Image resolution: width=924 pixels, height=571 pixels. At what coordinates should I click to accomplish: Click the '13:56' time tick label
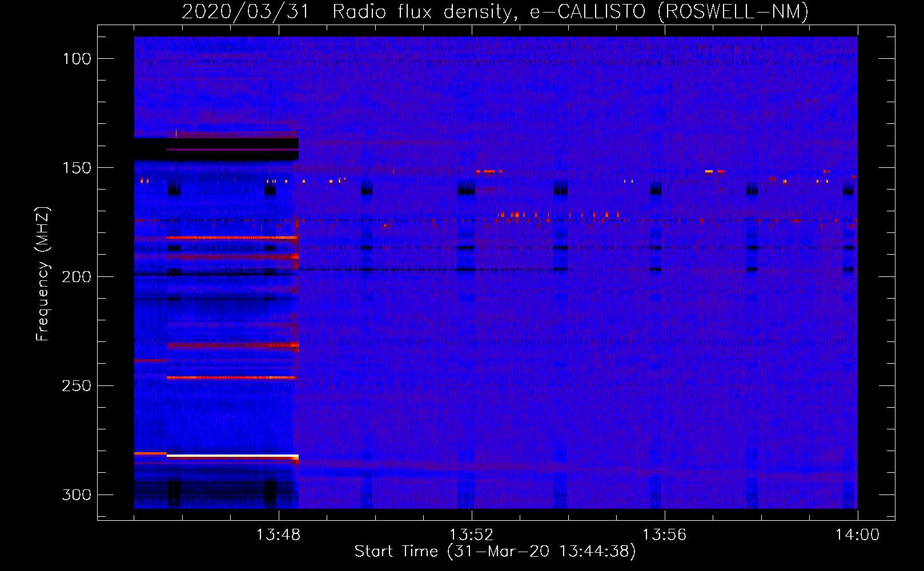click(665, 535)
